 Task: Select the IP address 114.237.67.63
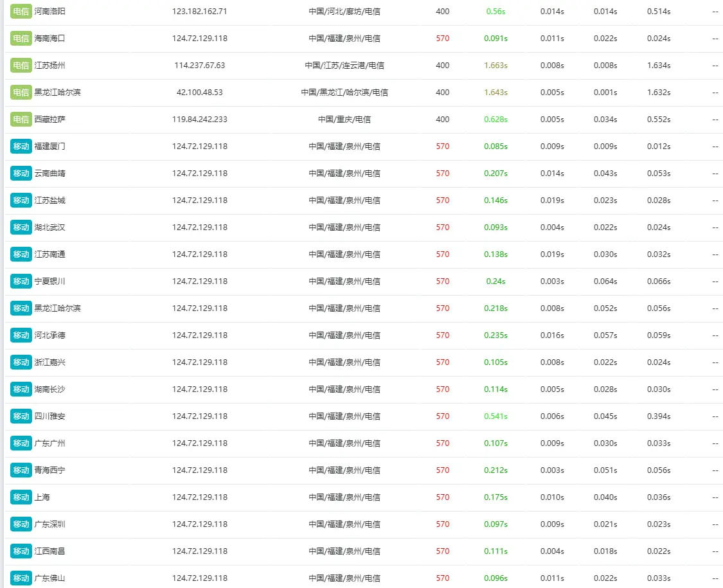[200, 66]
